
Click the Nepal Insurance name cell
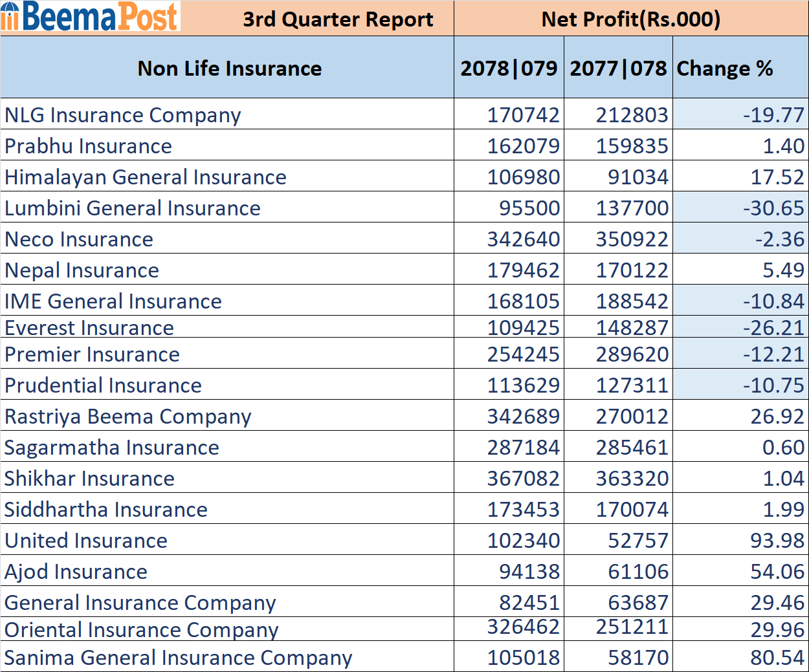(x=82, y=270)
